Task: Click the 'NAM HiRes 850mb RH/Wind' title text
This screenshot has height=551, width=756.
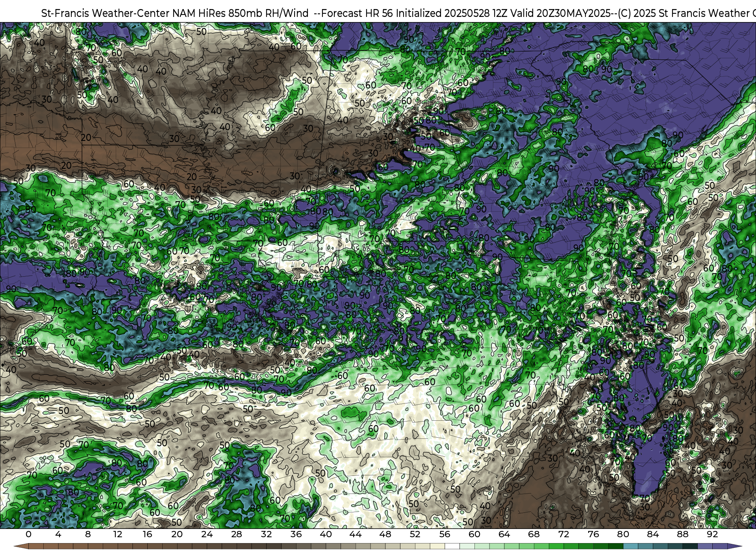Action: [240, 13]
